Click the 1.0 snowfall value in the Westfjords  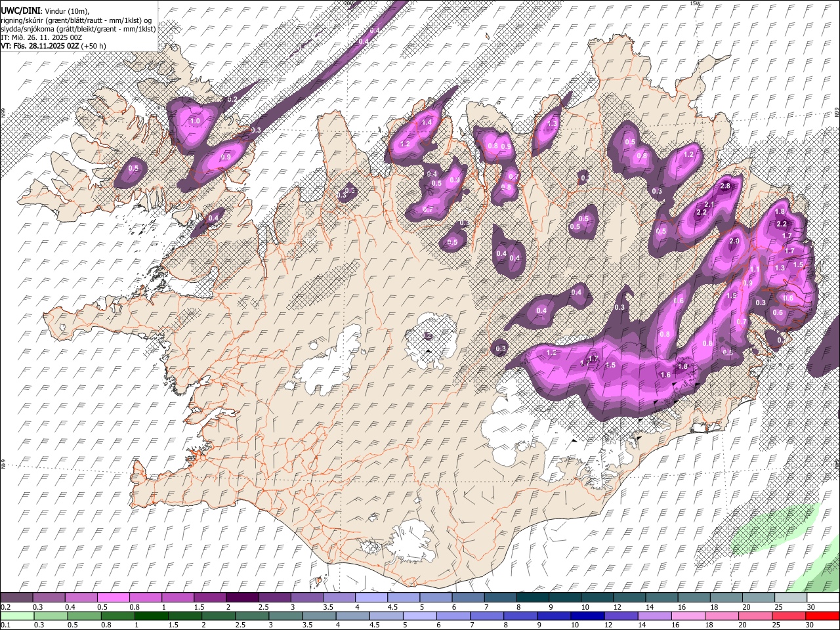(195, 121)
